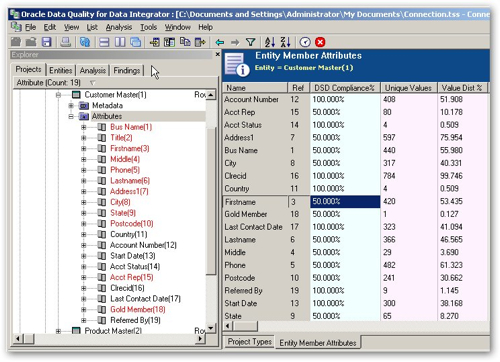500x362 pixels.
Task: Click the Metadata folder icon
Action: [x=84, y=106]
